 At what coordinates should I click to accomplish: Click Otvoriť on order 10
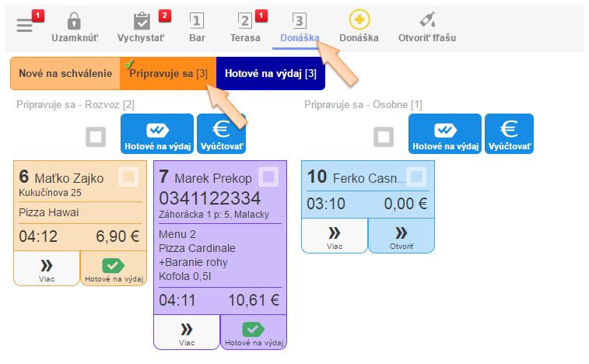click(401, 236)
